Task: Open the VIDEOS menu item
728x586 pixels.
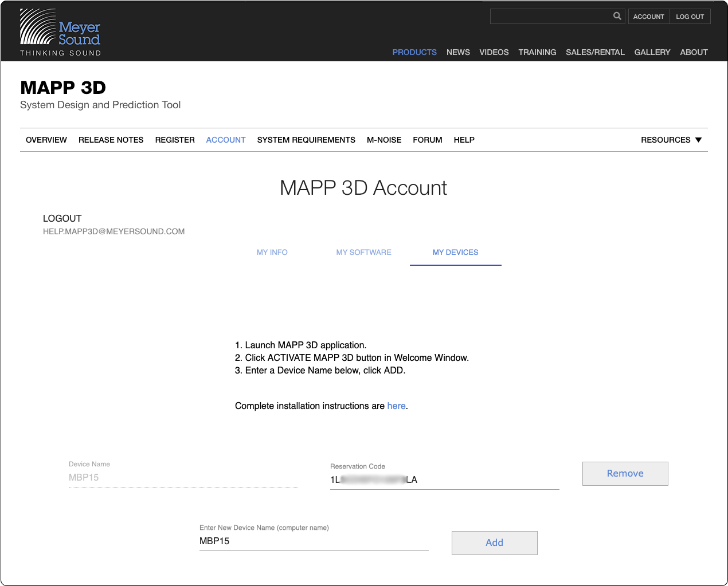Action: 494,52
